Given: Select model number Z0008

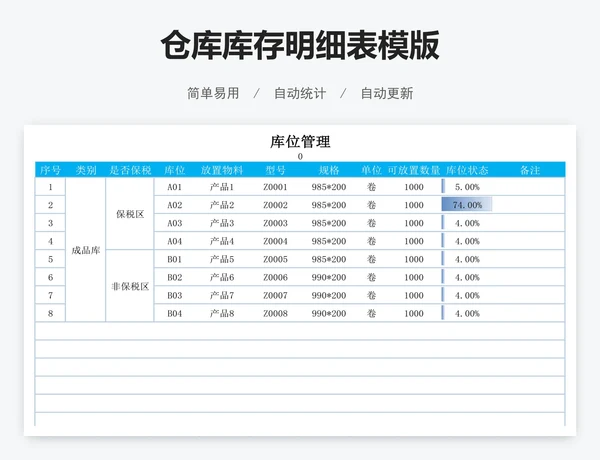Looking at the screenshot, I should [x=275, y=313].
